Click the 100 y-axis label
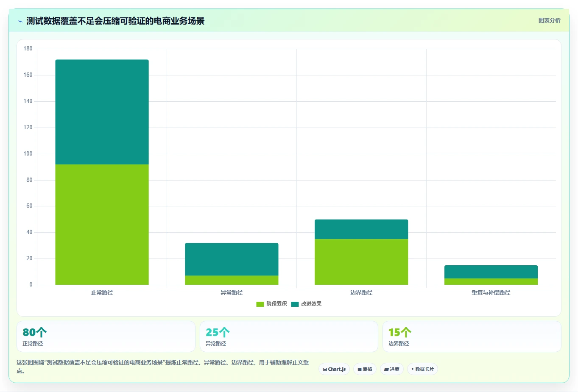Viewport: 578px width, 392px height. (28, 153)
